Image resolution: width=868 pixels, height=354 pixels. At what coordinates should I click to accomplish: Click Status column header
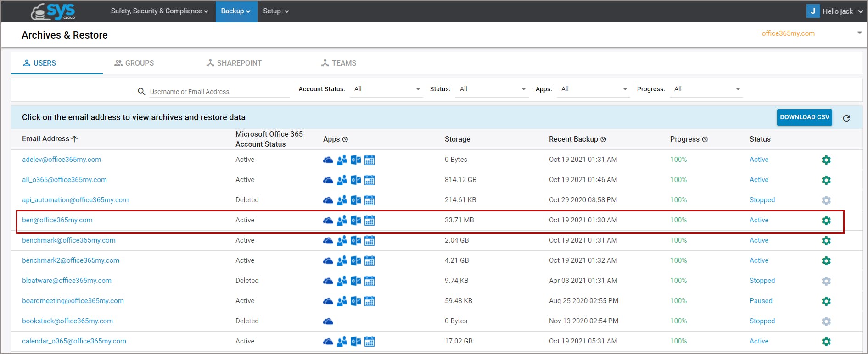coord(760,139)
